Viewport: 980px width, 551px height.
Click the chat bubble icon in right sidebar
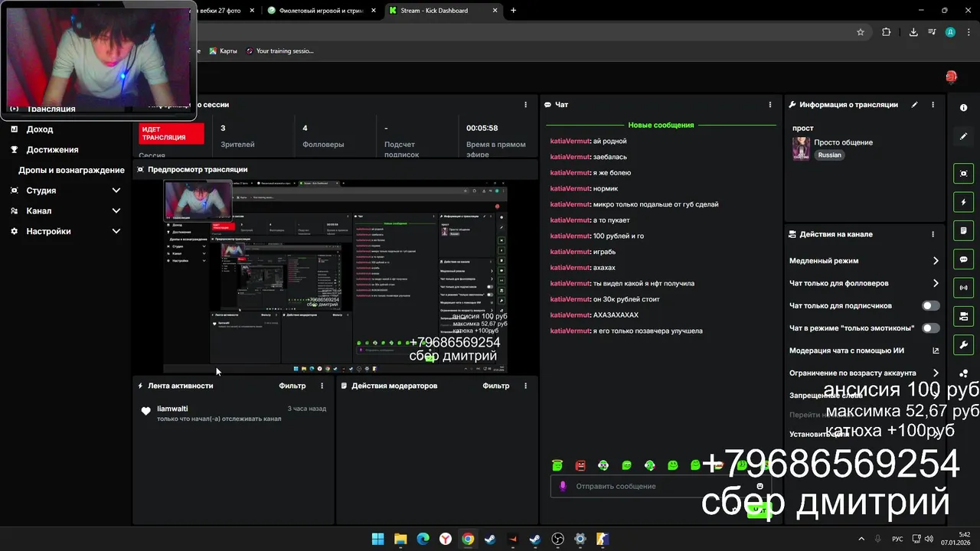click(x=963, y=259)
